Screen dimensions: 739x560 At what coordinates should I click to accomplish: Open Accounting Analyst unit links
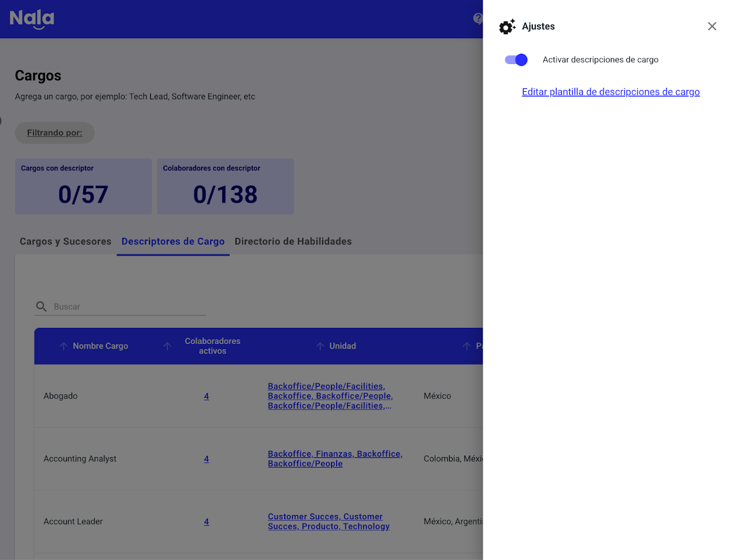(x=335, y=458)
